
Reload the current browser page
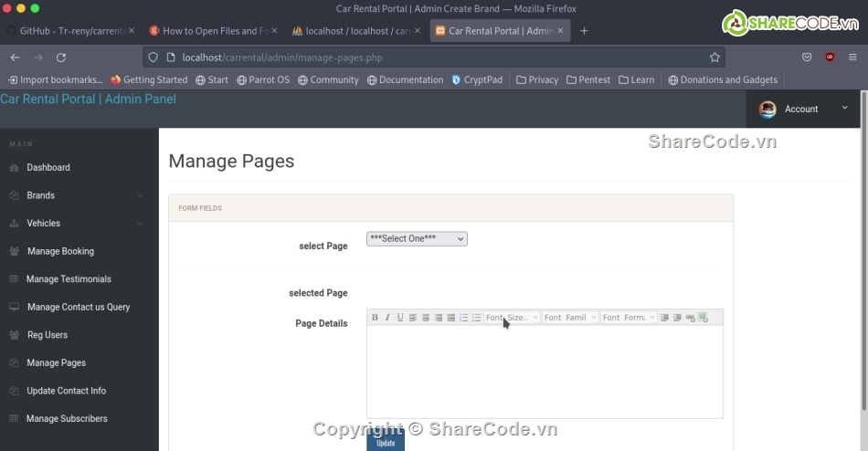click(x=61, y=57)
